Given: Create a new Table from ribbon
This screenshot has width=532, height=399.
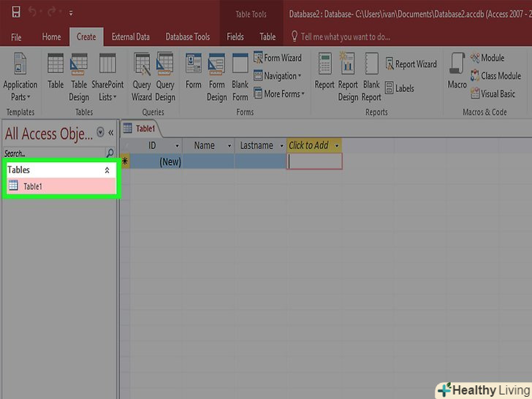Looking at the screenshot, I should pyautogui.click(x=56, y=71).
